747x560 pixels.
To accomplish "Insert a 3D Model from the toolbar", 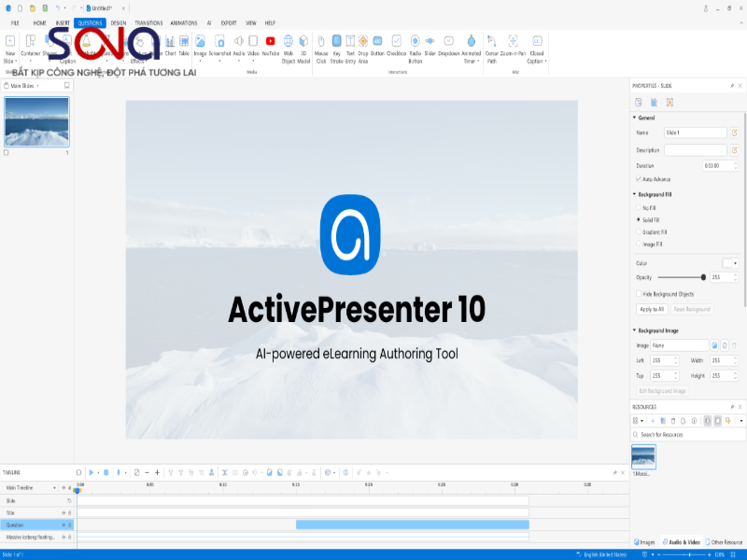I will pyautogui.click(x=303, y=41).
